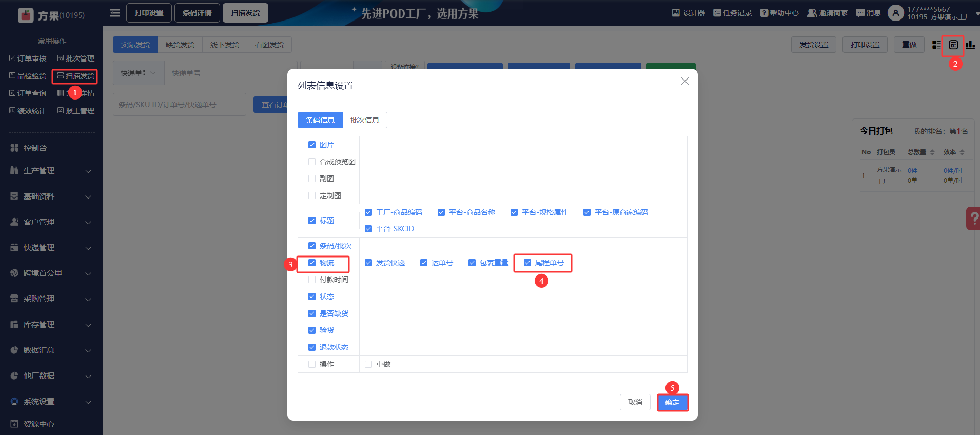Switch to 批次信息 tab in the dialog
This screenshot has height=435, width=980.
pyautogui.click(x=365, y=120)
